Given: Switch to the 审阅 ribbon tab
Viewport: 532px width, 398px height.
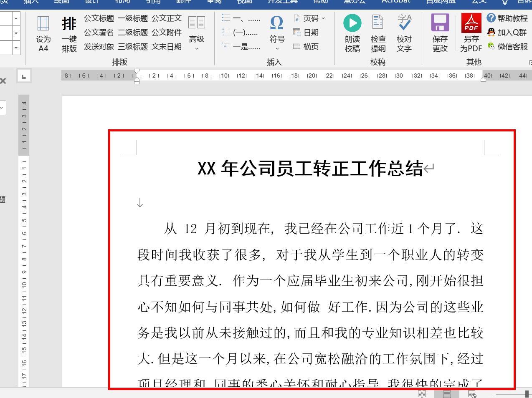Looking at the screenshot, I should 214,2.
